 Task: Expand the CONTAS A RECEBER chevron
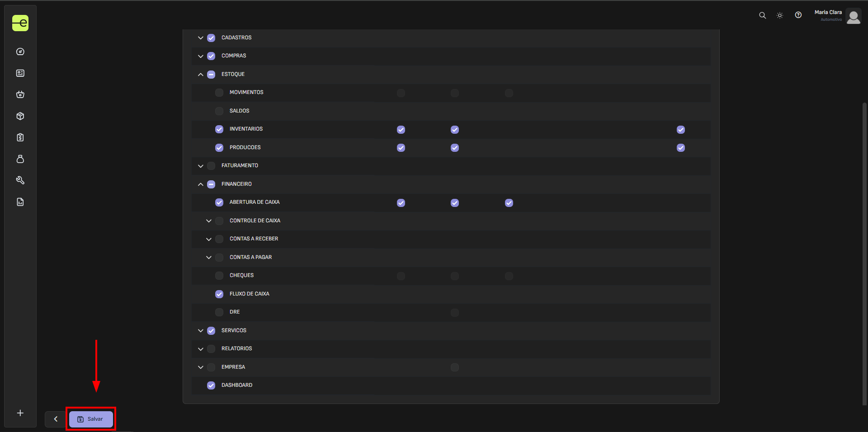coord(209,239)
